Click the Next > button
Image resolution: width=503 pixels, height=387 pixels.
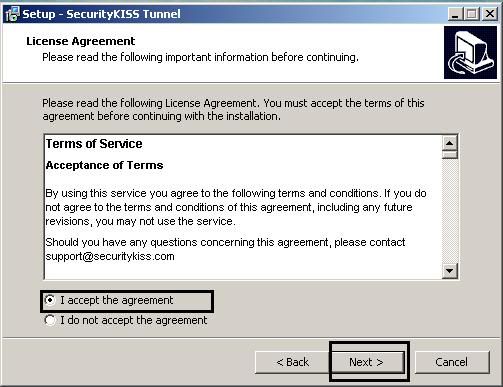click(367, 362)
